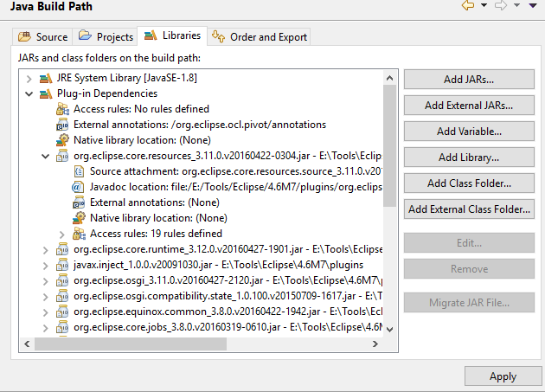Click Native library icon under core.resources jar
Screen dimensions: 545x392
click(x=79, y=218)
